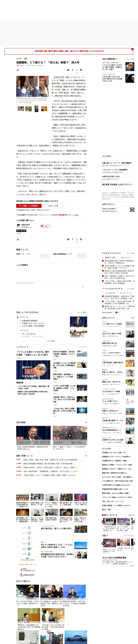This screenshot has width=138, height=644.
Task: Click the previous arrow on 動画ランキング carousel
Action: click(x=103, y=522)
